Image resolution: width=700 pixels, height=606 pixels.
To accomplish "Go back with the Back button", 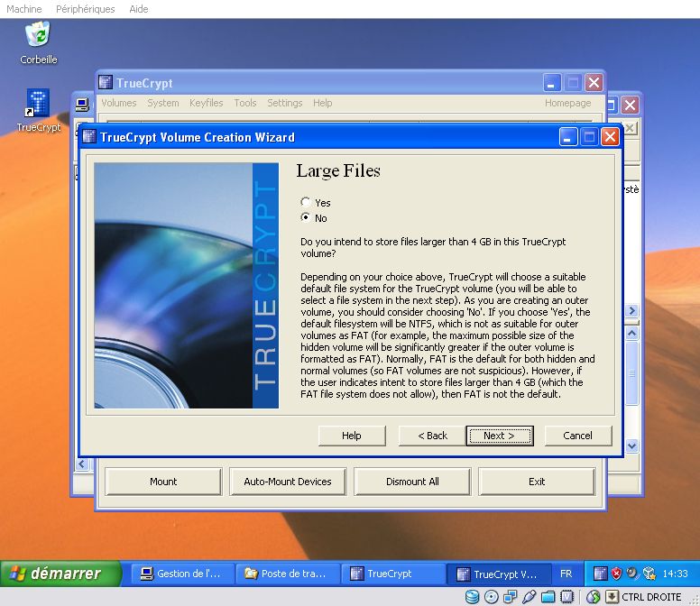I will tap(432, 436).
